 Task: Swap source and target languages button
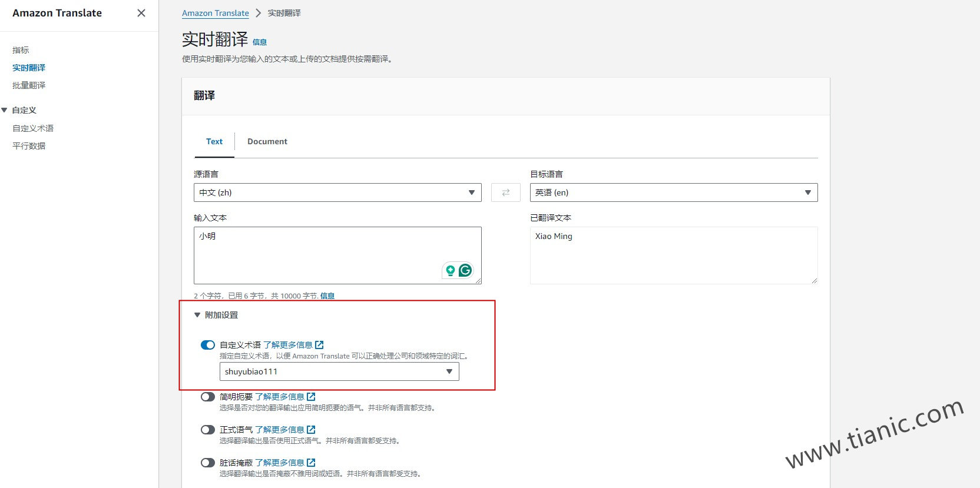[x=506, y=192]
